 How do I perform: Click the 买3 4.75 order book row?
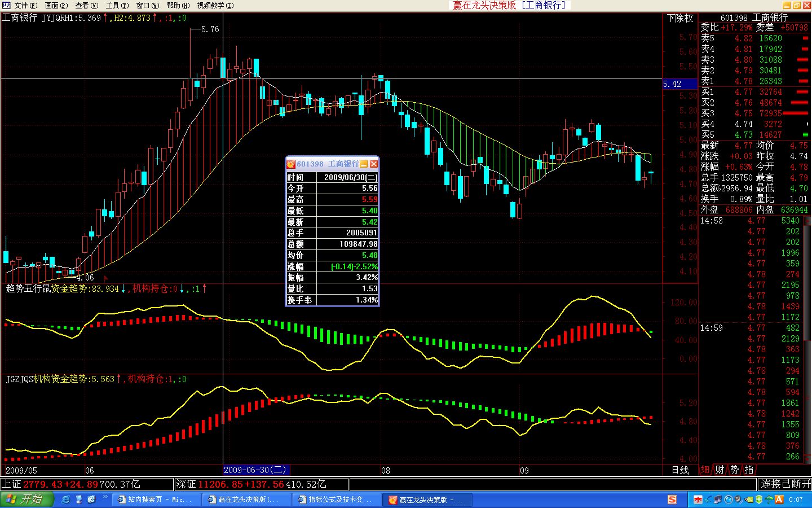coord(754,113)
